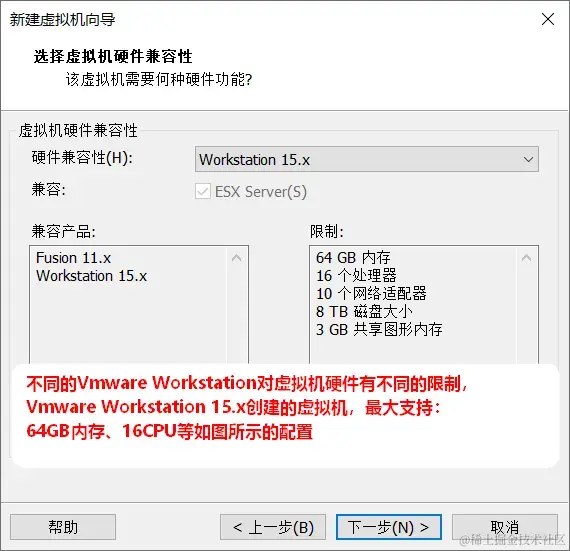
Task: Select the 16 个处理器 limit entry
Action: [x=356, y=276]
